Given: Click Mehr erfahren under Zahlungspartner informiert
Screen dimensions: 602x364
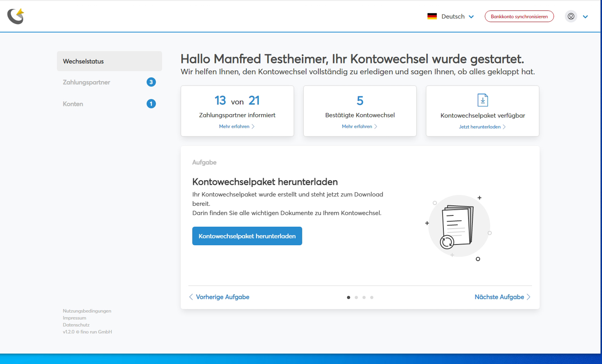Looking at the screenshot, I should pos(237,126).
